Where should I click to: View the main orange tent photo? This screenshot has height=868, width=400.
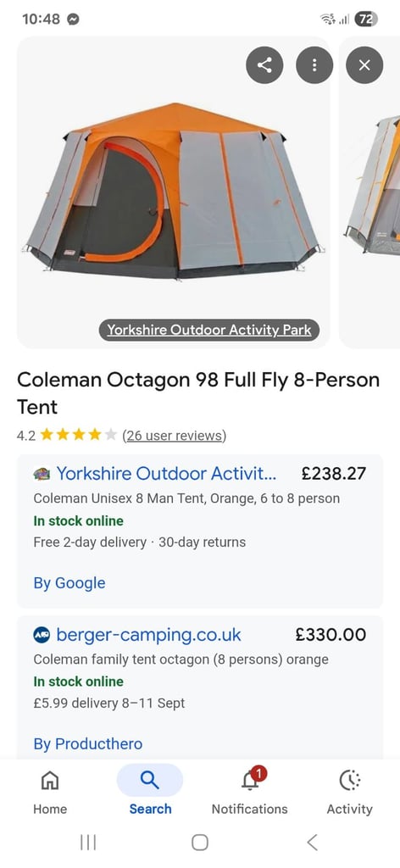click(x=174, y=192)
